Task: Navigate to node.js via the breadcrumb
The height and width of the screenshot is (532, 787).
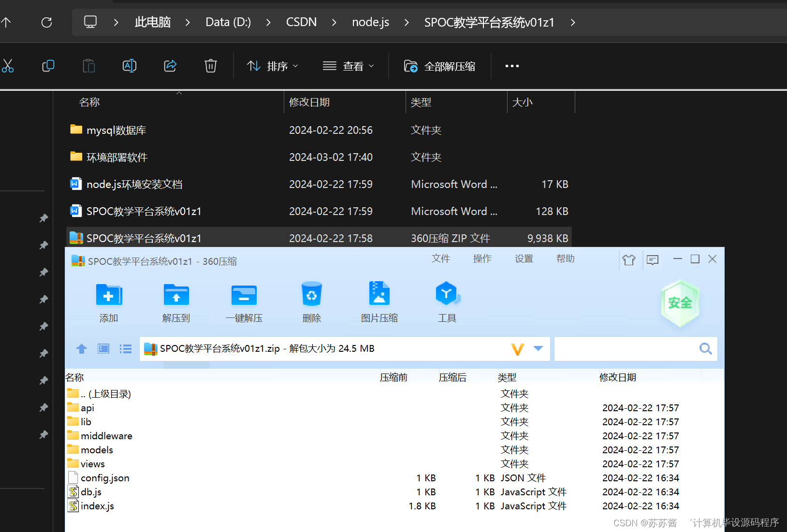Action: coord(370,22)
